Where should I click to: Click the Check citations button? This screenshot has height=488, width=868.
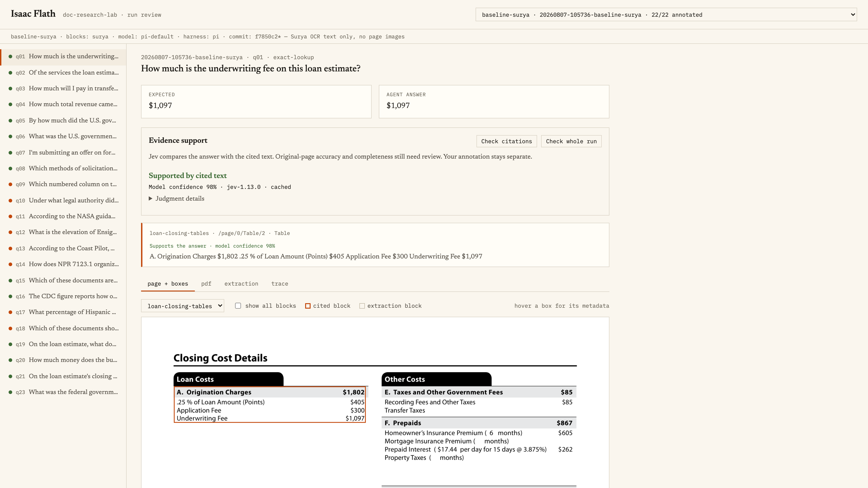pyautogui.click(x=506, y=141)
